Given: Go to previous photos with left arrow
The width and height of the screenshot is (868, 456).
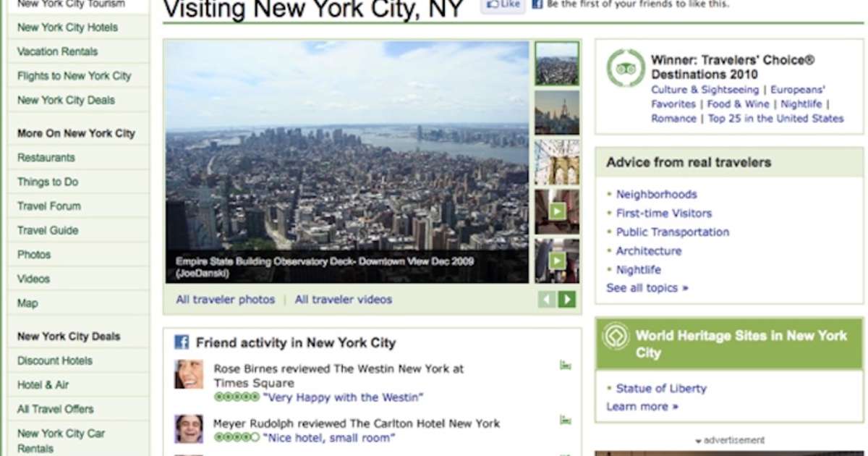Looking at the screenshot, I should click(x=547, y=299).
